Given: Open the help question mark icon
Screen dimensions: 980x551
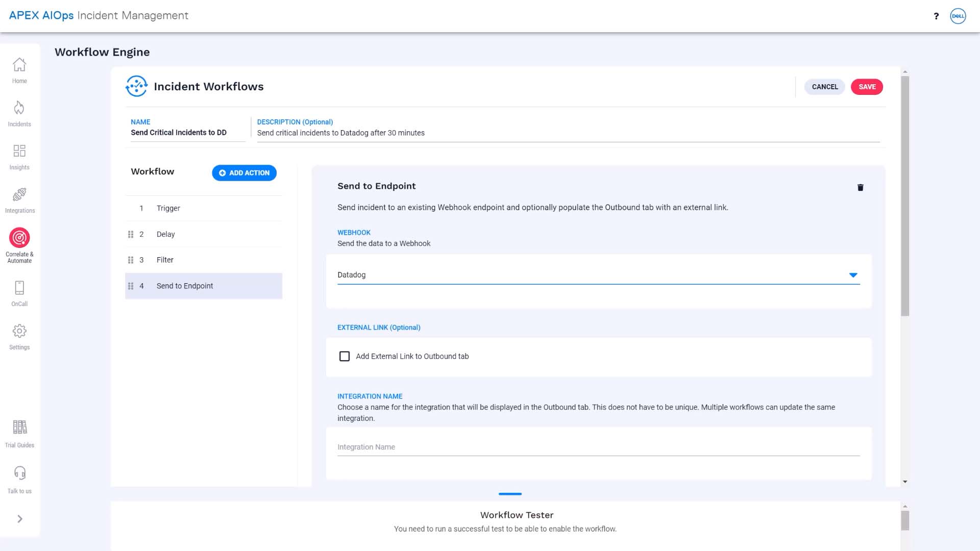Looking at the screenshot, I should (x=936, y=16).
